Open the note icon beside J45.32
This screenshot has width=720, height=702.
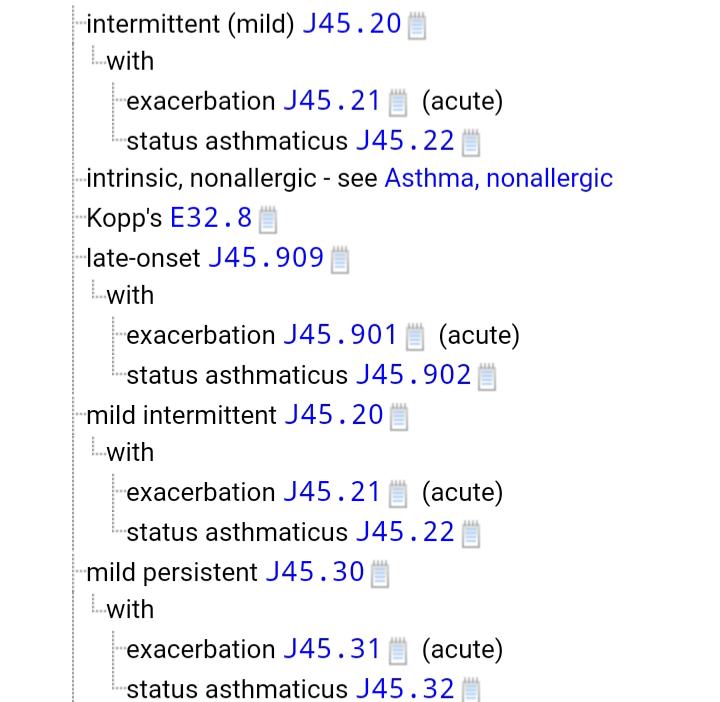(x=471, y=690)
